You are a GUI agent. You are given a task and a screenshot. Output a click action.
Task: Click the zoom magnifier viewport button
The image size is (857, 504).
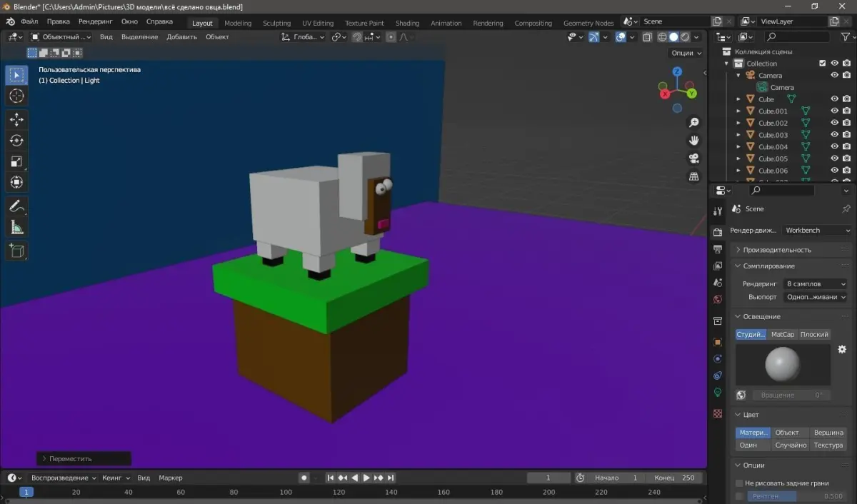click(x=693, y=123)
